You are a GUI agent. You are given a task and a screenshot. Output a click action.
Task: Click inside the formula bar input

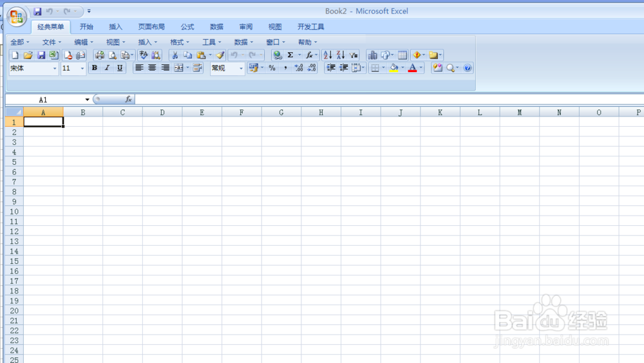390,99
